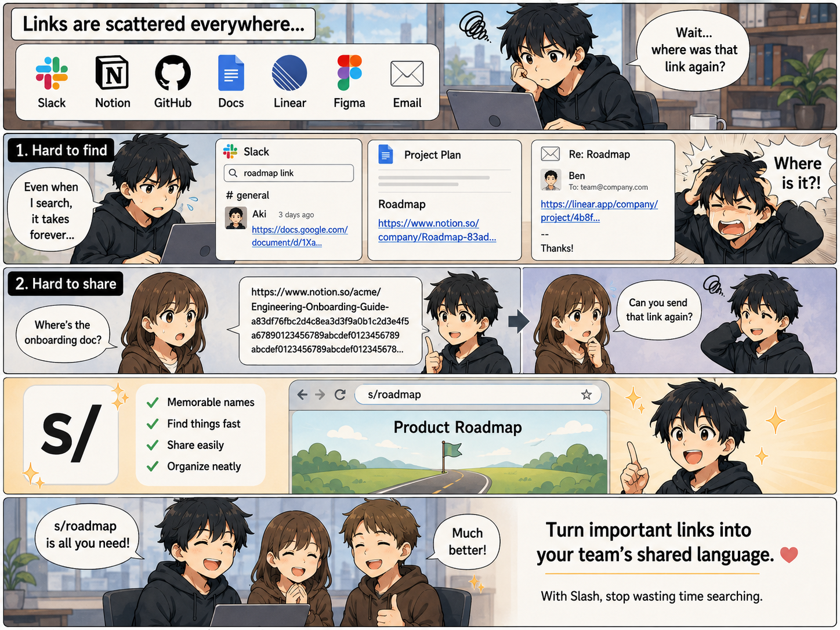Click the large S/ logo tile
840x630 pixels.
coord(71,435)
